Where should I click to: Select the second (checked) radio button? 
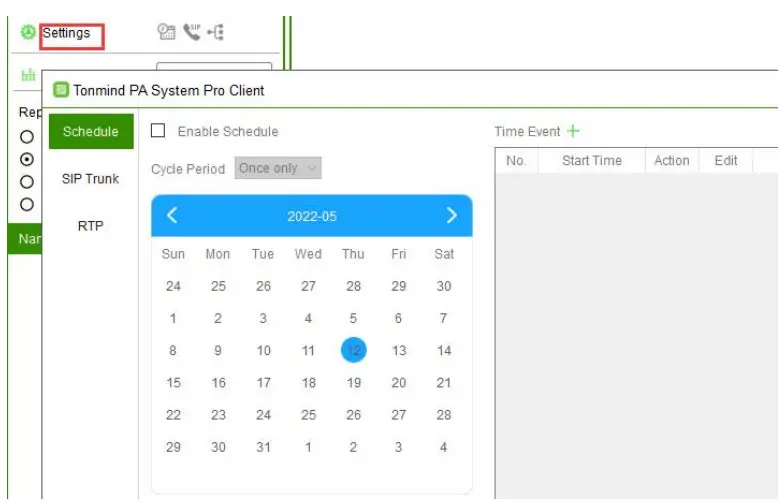tap(27, 159)
